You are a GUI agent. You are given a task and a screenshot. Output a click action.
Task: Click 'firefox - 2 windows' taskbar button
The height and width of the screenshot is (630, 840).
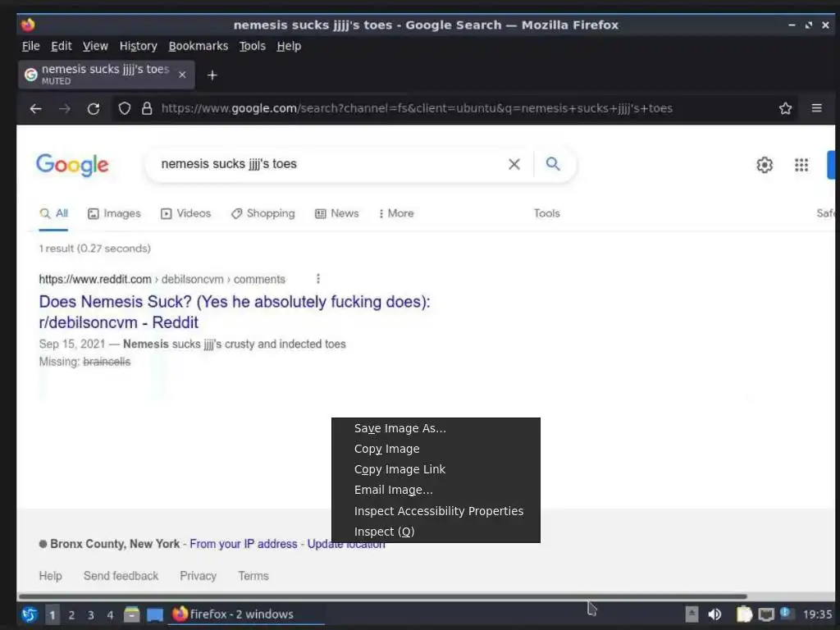coord(248,614)
